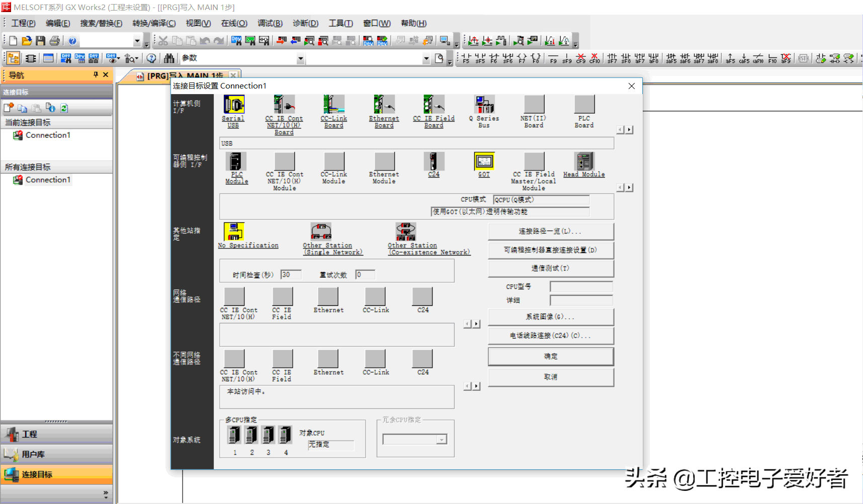863x504 pixels.
Task: Select multi-CPU number 1 icon
Action: [234, 435]
